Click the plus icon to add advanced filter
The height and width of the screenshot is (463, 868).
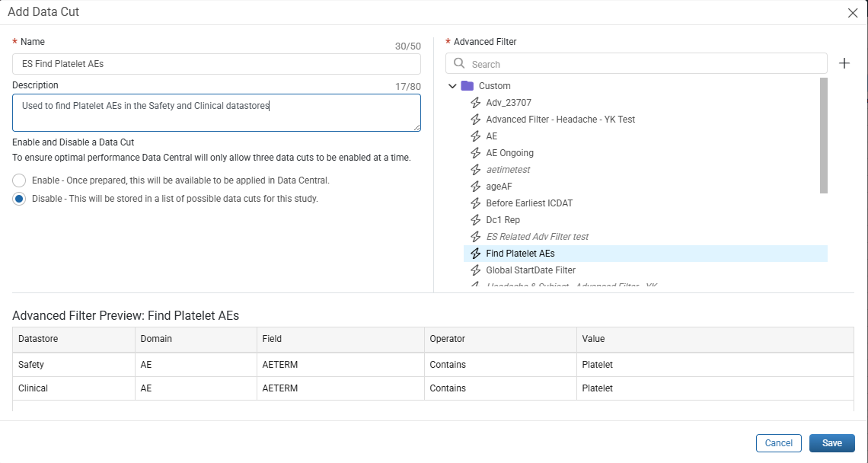(844, 63)
